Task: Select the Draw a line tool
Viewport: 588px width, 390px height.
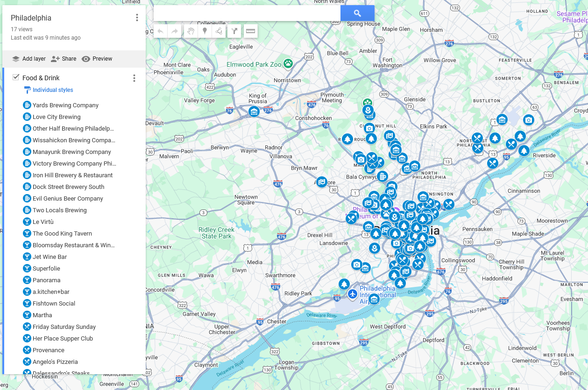Action: click(x=218, y=31)
